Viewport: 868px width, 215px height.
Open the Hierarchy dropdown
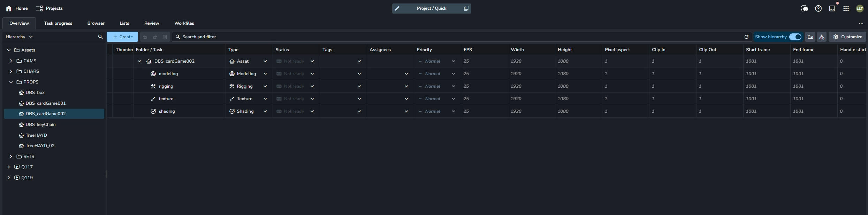coord(19,37)
